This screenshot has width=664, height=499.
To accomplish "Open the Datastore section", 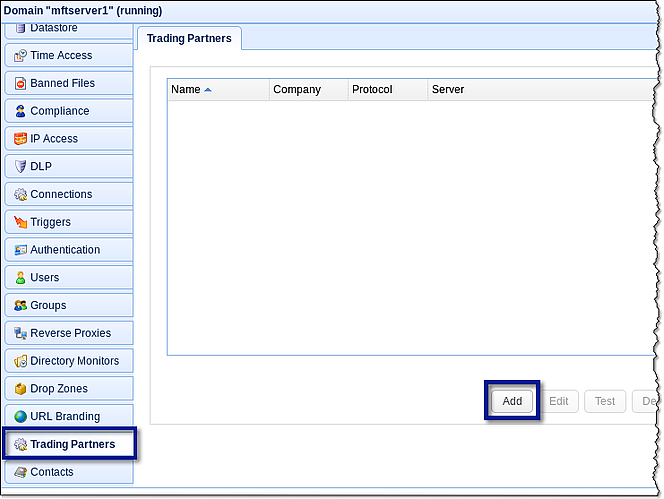I will [69, 30].
